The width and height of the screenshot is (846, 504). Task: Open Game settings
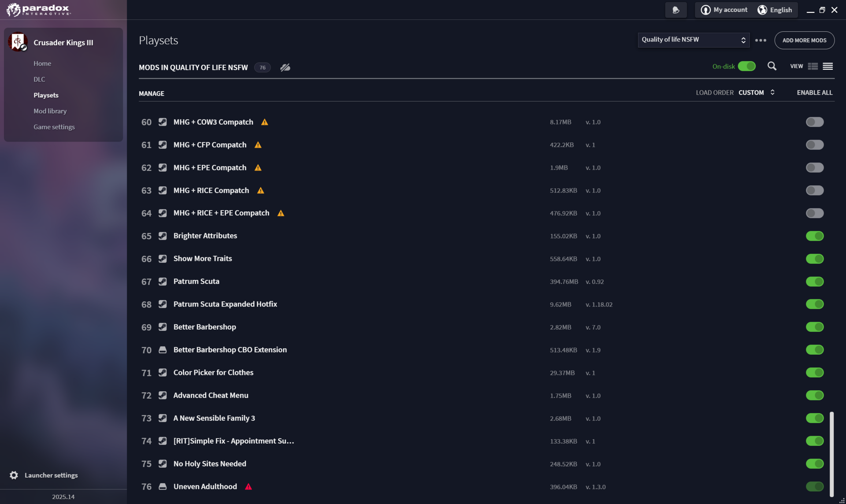point(54,127)
